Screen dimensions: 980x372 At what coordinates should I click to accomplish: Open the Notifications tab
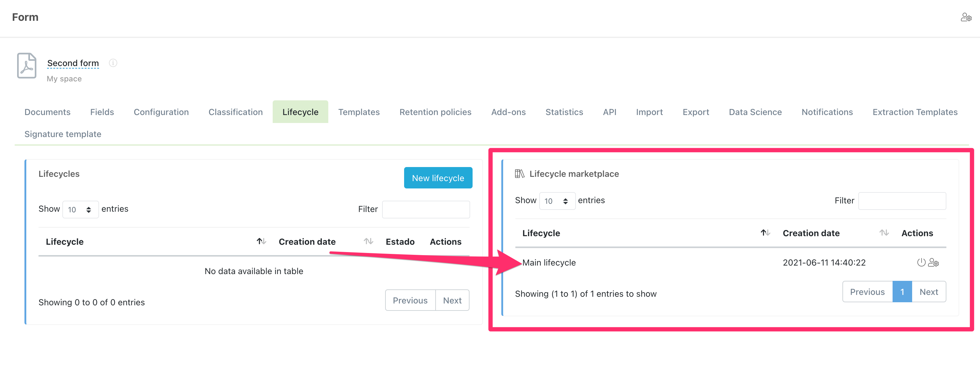(827, 112)
